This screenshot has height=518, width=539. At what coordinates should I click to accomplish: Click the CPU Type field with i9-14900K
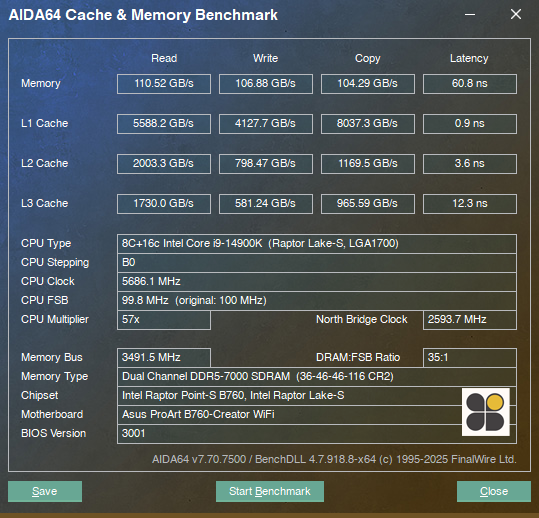pos(317,244)
